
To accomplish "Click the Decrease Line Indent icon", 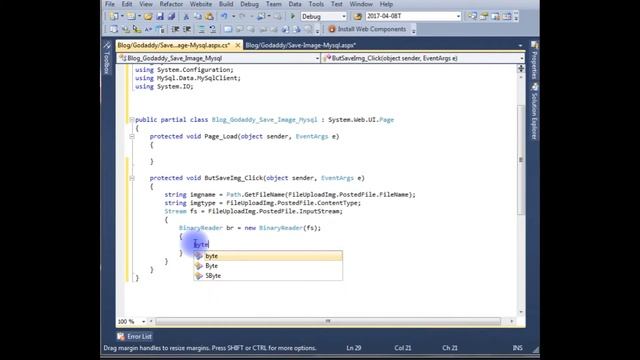I will (175, 29).
